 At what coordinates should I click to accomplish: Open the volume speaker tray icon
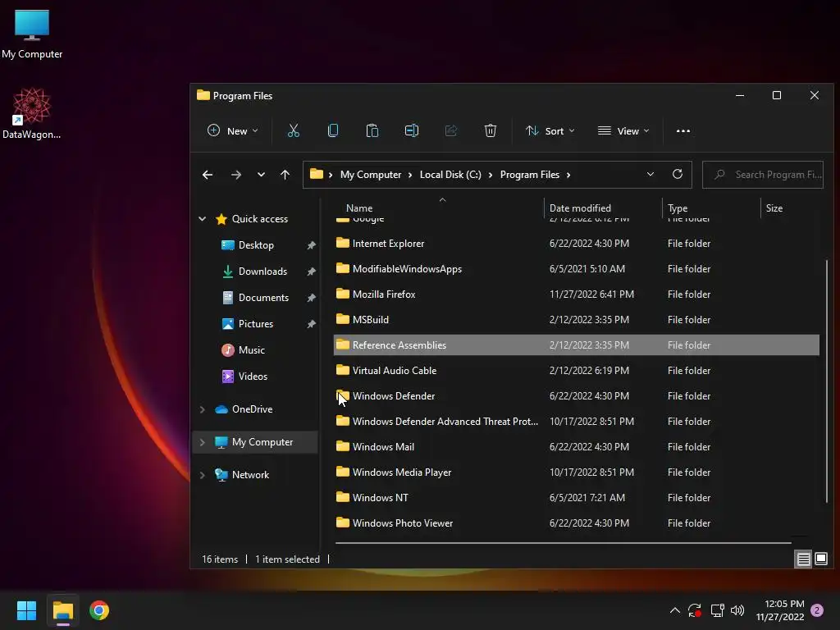click(x=737, y=610)
